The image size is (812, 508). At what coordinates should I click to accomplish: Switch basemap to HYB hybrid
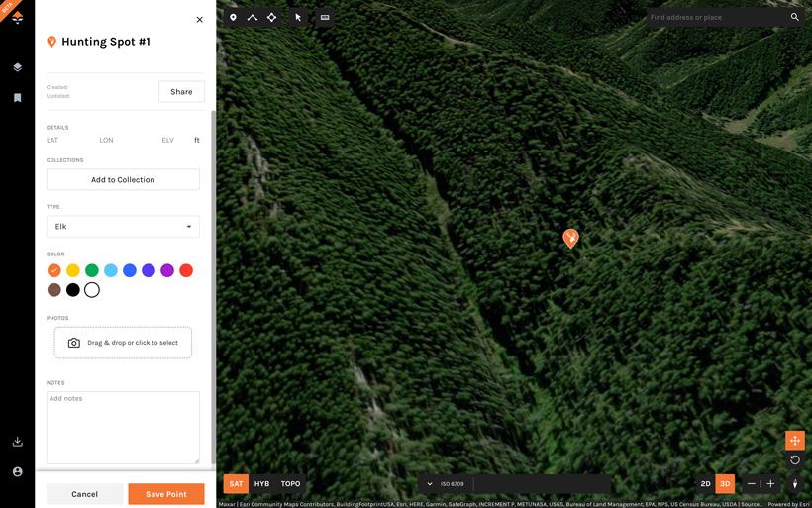pyautogui.click(x=261, y=484)
